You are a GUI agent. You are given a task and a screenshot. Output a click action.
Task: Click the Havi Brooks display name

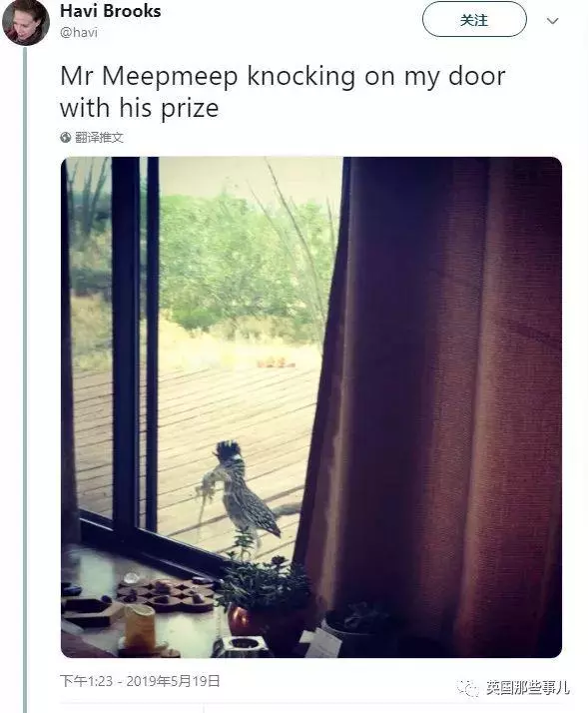point(111,11)
